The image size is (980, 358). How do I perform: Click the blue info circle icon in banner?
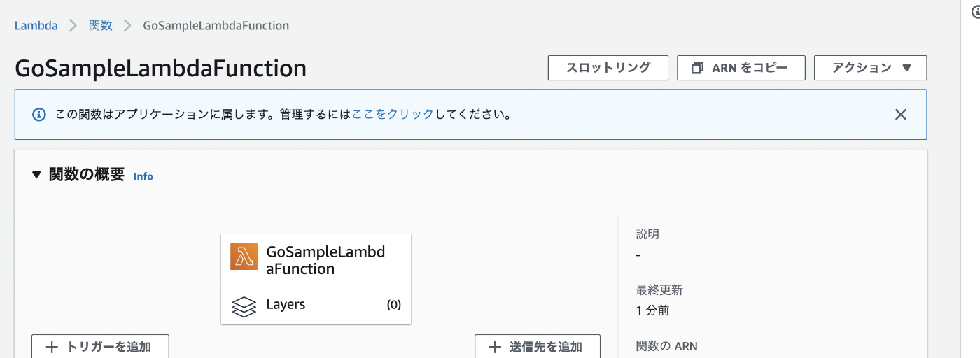coord(40,114)
